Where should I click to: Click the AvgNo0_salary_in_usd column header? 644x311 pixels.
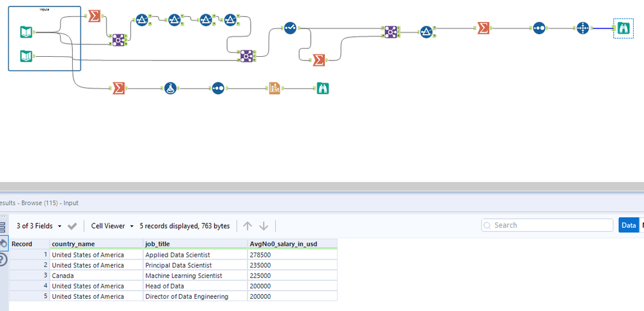point(293,244)
